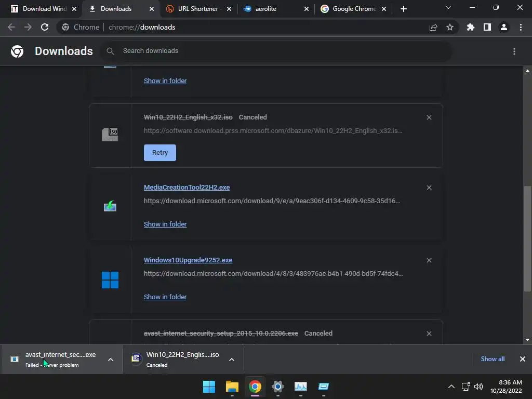
Task: Click the Windows10Upgrade9252 source URL text
Action: [x=273, y=273]
